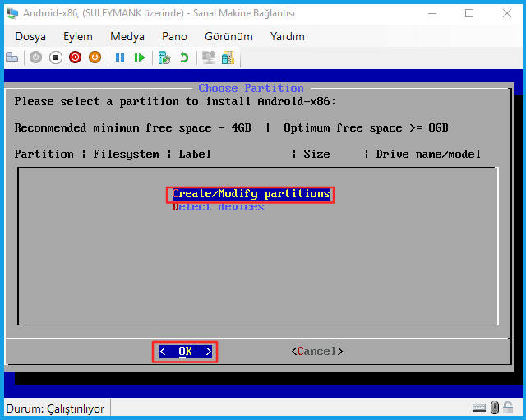Click the padlock icon in the status bar
This screenshot has width=526, height=420.
508,408
